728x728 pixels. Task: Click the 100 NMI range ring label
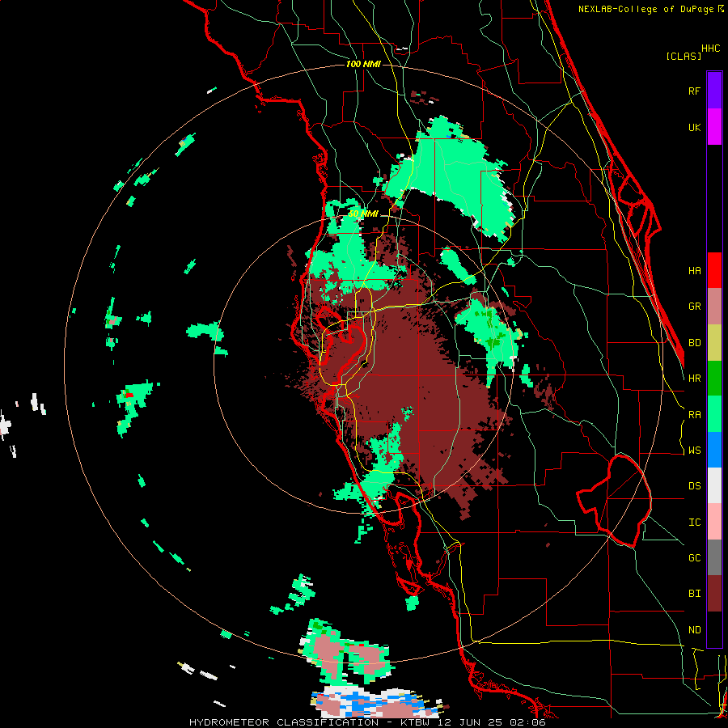tap(363, 64)
